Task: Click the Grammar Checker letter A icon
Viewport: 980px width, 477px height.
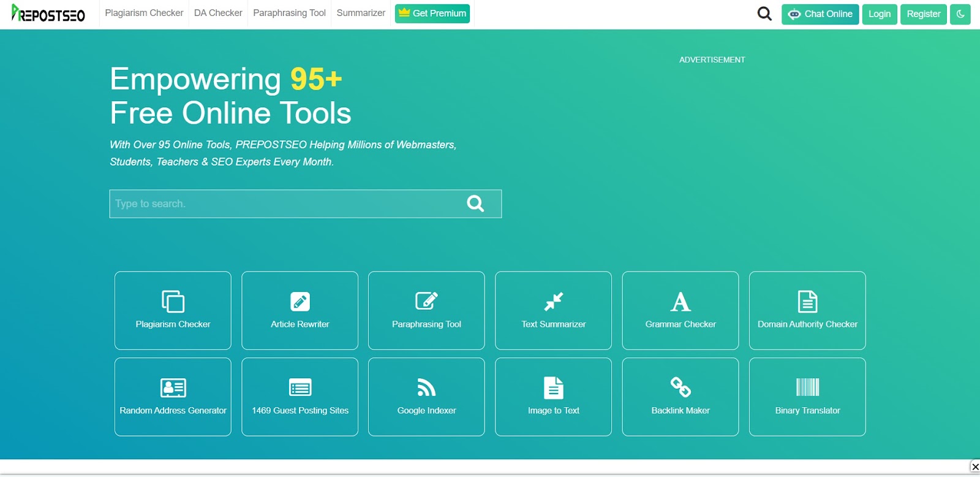Action: coord(680,302)
